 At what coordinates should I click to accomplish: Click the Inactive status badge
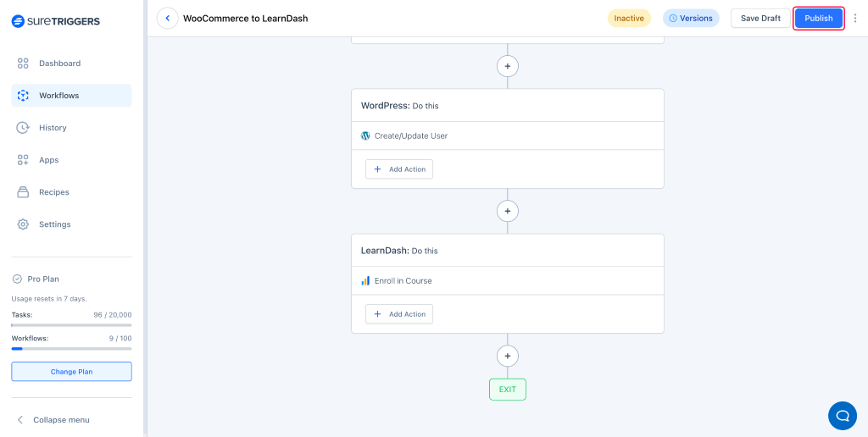point(629,19)
